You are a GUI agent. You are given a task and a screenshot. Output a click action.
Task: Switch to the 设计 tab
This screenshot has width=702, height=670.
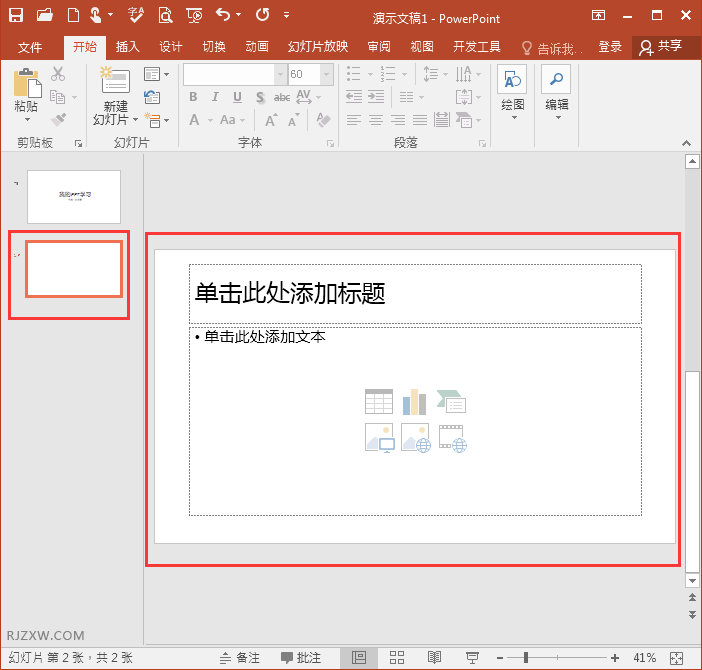pos(171,47)
